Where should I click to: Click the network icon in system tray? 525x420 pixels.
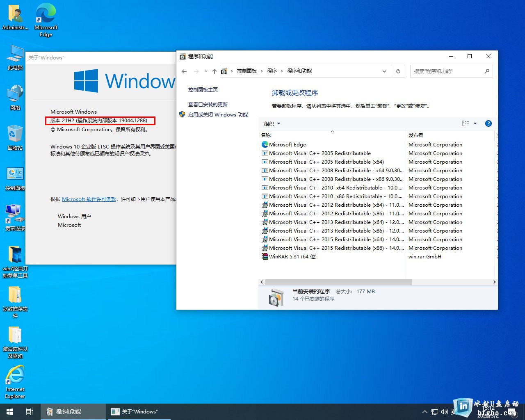[x=435, y=412]
